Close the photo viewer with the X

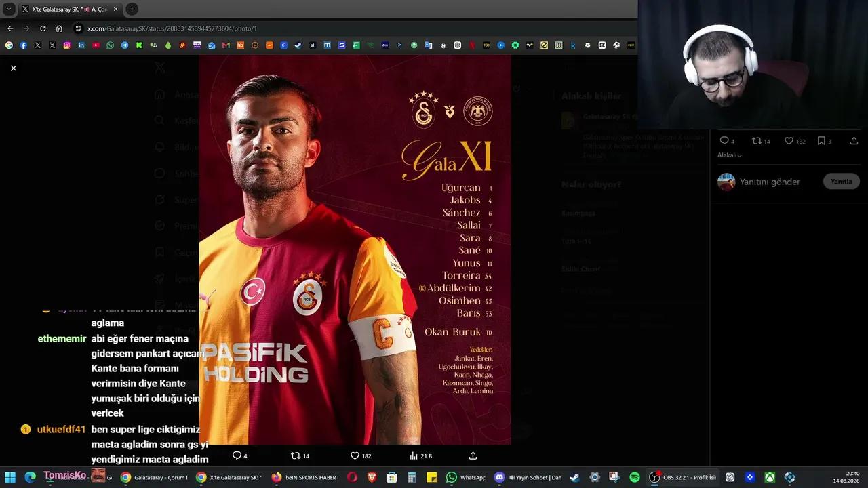[13, 68]
